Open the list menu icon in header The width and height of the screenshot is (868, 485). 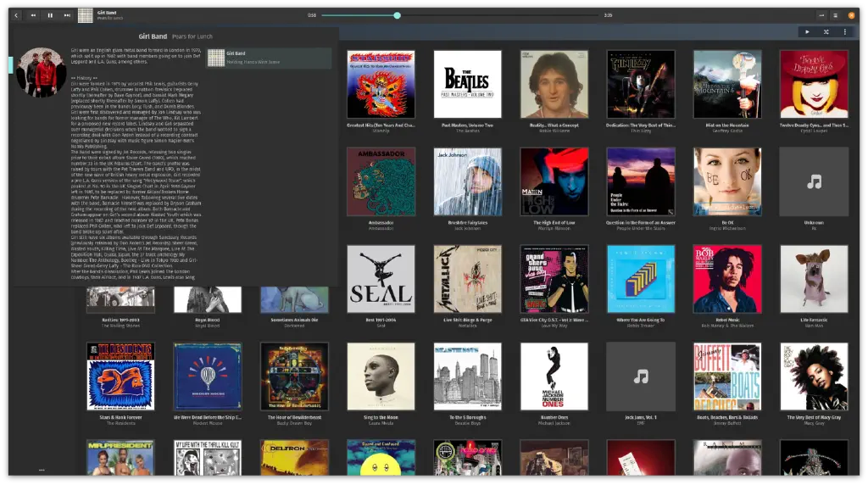[x=835, y=15]
